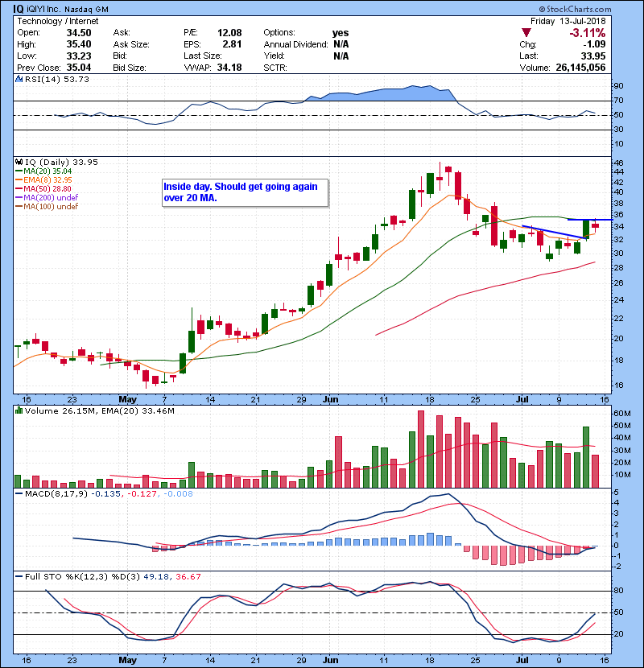Click the Last price 33.95

(x=592, y=56)
